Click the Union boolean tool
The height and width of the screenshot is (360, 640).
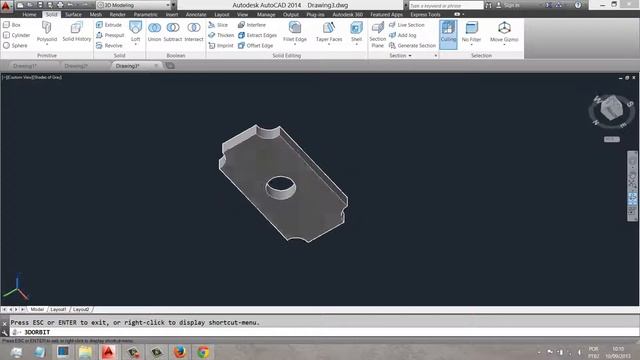[x=154, y=32]
